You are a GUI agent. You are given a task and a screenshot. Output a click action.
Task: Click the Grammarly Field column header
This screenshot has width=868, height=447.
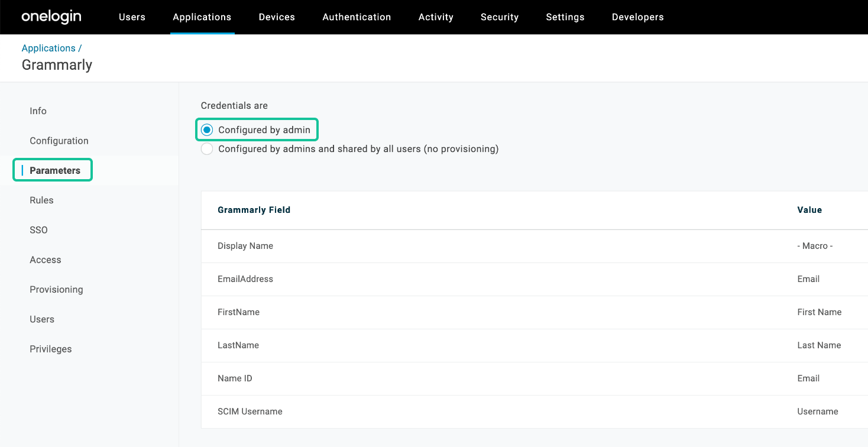coord(254,210)
